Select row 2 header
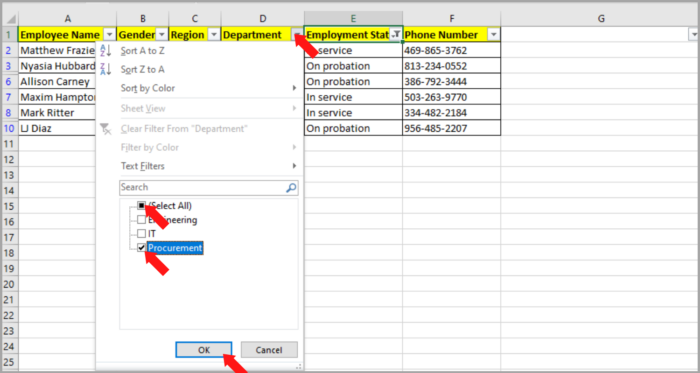The width and height of the screenshot is (700, 373). click(x=9, y=50)
